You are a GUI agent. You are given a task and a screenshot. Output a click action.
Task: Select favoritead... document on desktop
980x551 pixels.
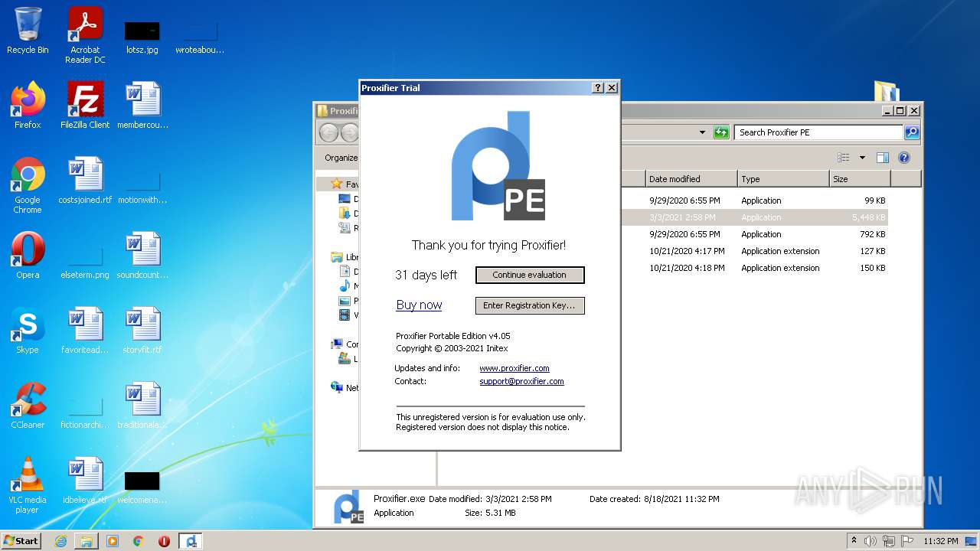(85, 331)
